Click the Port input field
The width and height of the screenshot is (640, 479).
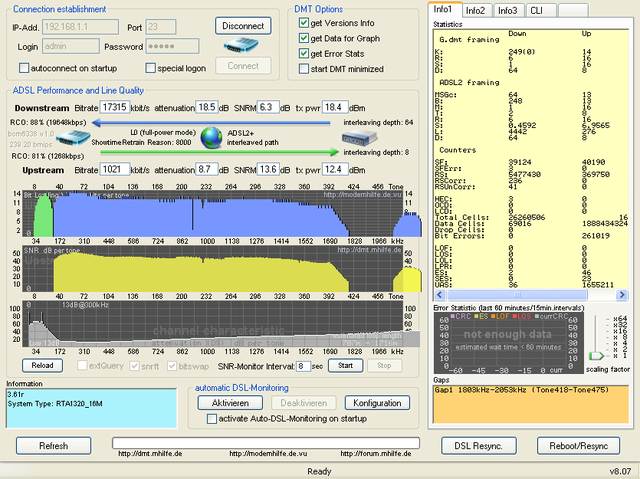(x=161, y=27)
